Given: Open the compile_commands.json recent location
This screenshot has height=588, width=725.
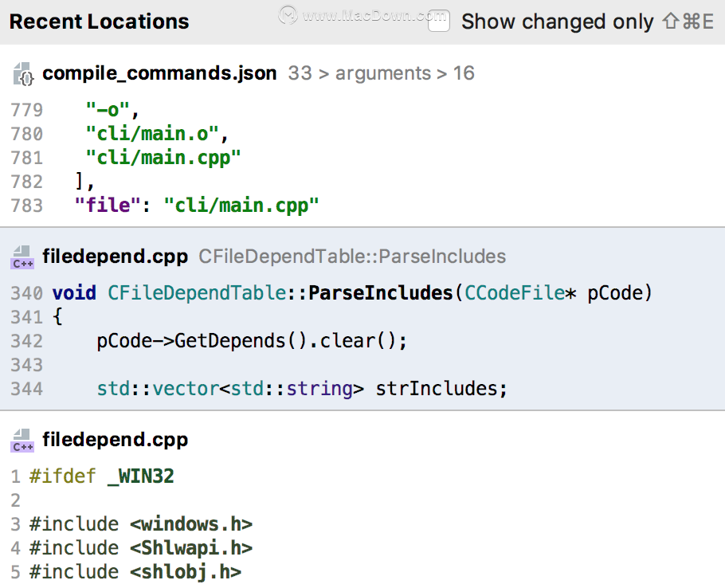Looking at the screenshot, I should (x=159, y=73).
